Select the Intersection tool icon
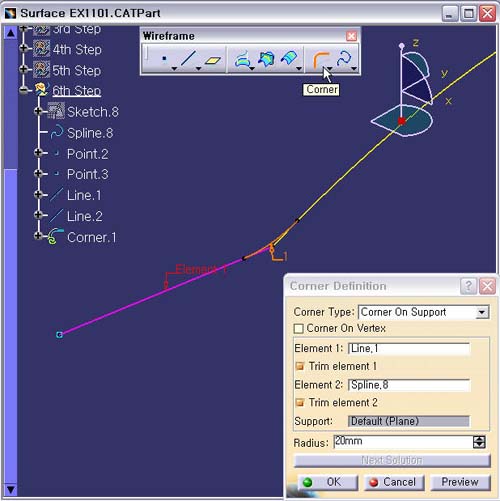The height and width of the screenshot is (501, 500). (267, 59)
